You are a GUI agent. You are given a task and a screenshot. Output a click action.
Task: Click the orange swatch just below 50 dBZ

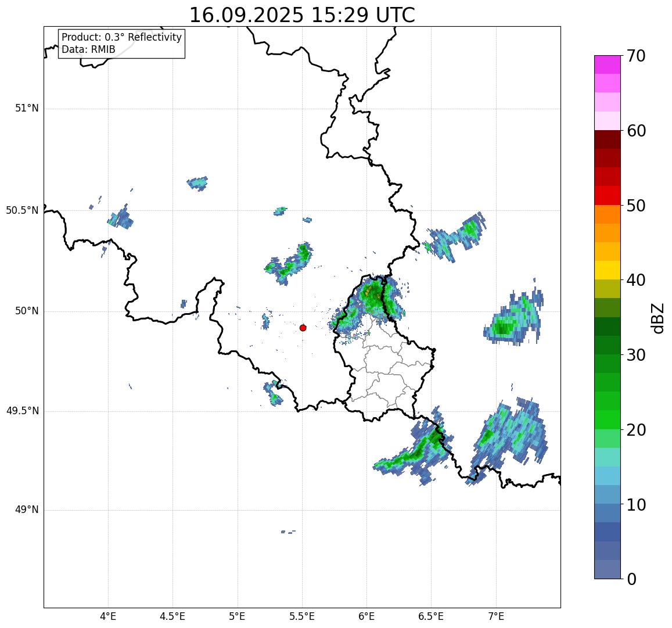coord(608,214)
